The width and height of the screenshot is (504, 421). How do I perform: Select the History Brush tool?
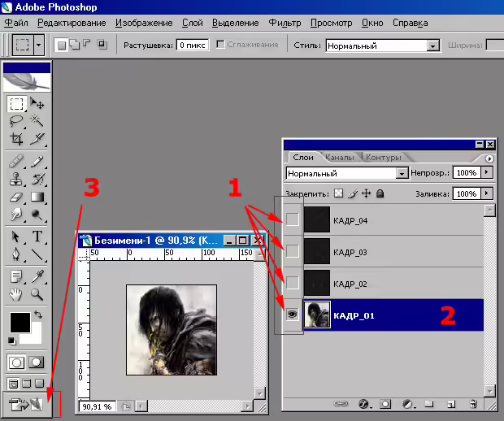tap(37, 179)
